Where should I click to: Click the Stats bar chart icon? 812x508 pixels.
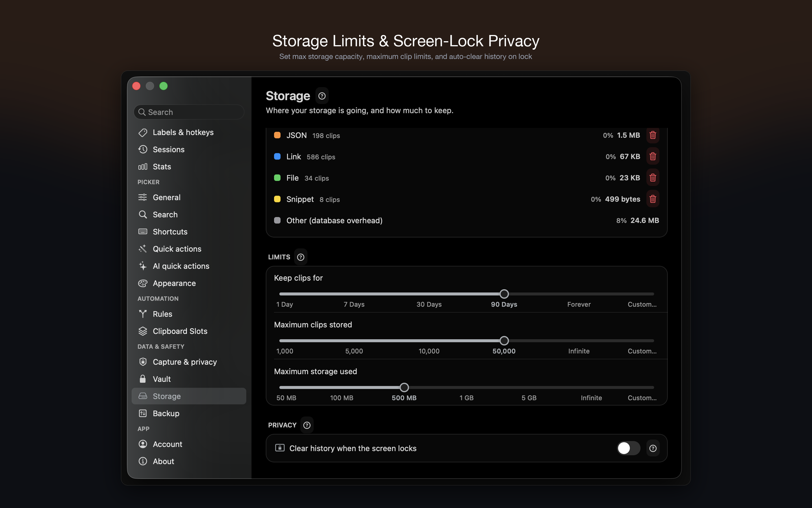coord(143,167)
